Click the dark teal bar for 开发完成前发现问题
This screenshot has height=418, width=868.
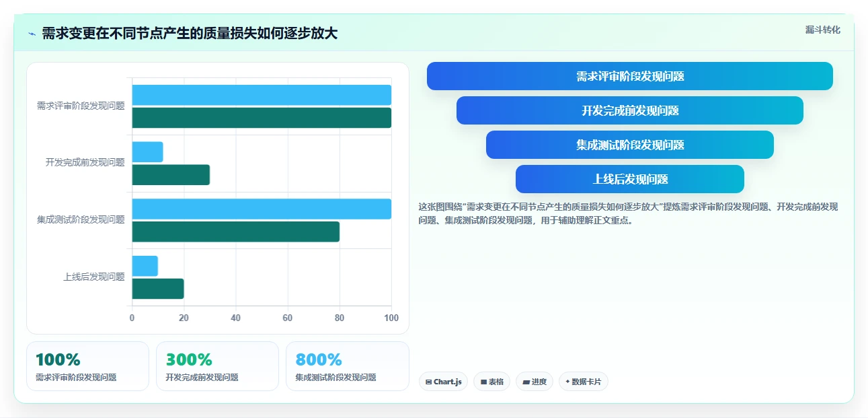pyautogui.click(x=171, y=175)
